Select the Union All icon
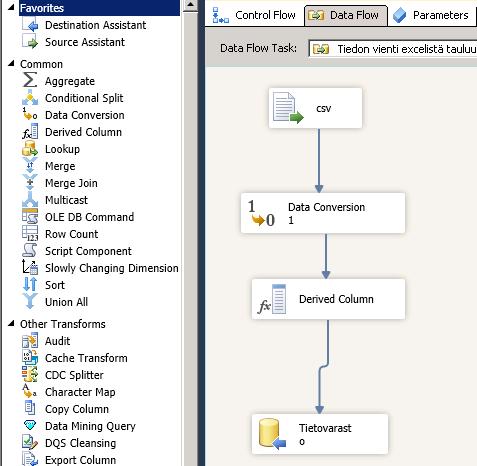Screen dimensions: 477x466 click(30, 302)
